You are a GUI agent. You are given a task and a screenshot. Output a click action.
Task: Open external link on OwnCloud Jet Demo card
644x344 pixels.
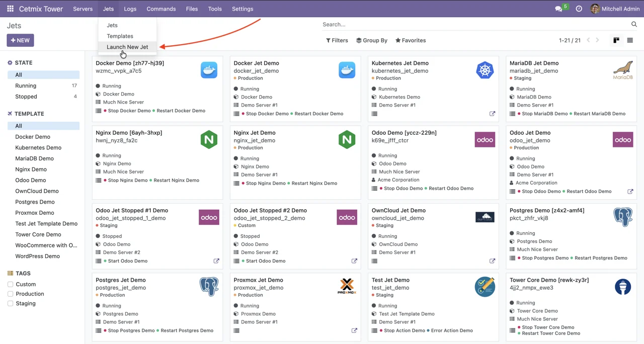point(492,261)
